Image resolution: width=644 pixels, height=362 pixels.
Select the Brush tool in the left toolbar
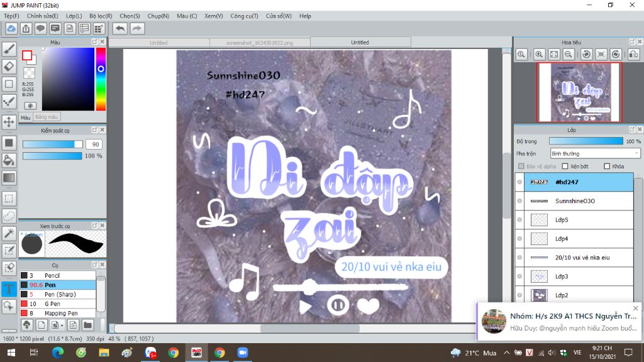click(x=9, y=49)
